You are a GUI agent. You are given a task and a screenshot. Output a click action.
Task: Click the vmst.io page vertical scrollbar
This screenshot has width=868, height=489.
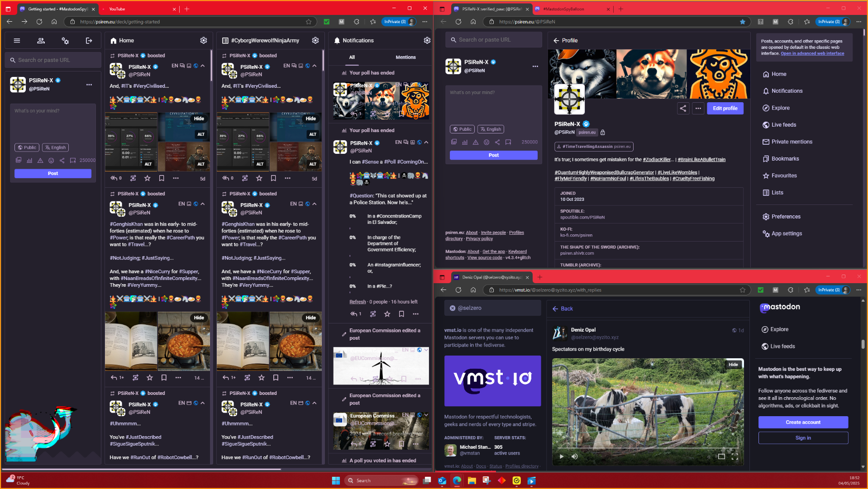(863, 345)
